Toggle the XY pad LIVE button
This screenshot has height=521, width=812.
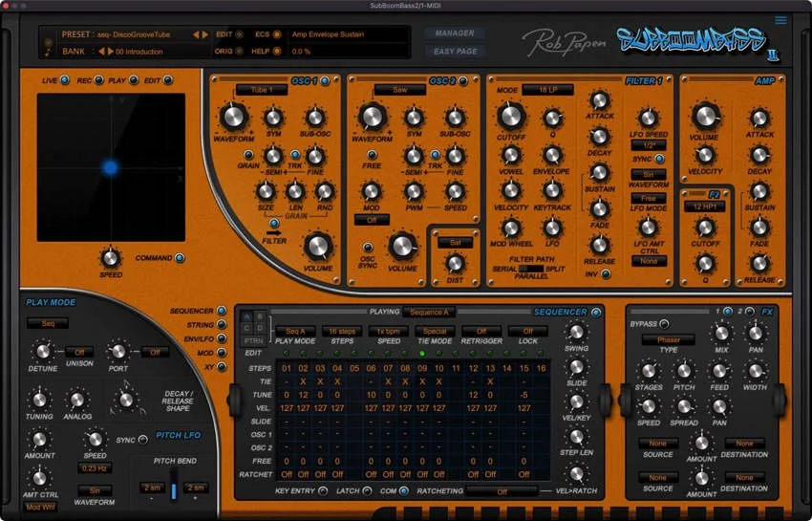64,80
